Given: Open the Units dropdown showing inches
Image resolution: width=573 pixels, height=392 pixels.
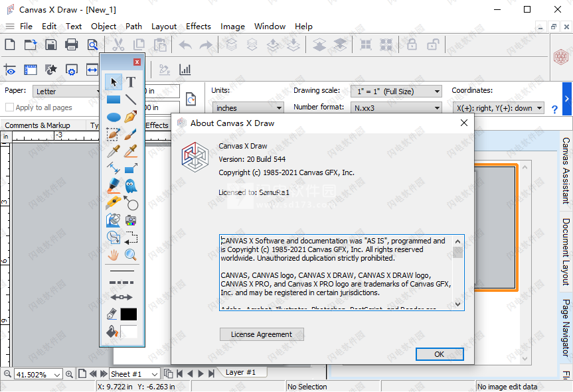Looking at the screenshot, I should click(248, 107).
